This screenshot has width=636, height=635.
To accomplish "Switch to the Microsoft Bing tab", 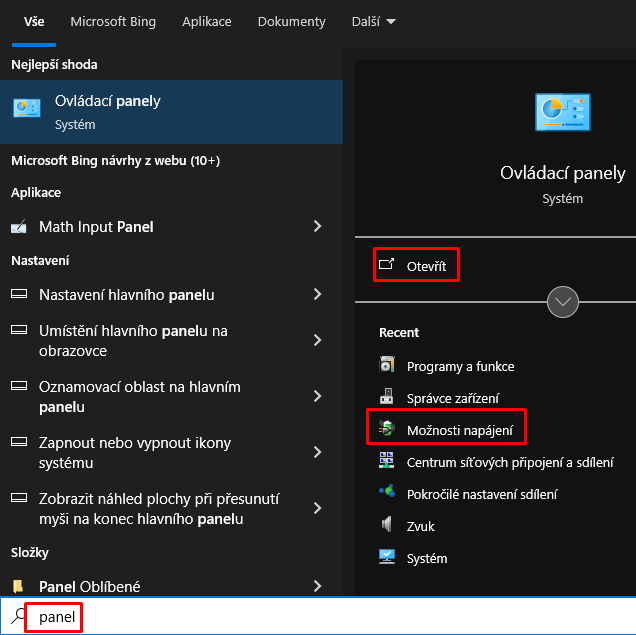I will tap(113, 21).
